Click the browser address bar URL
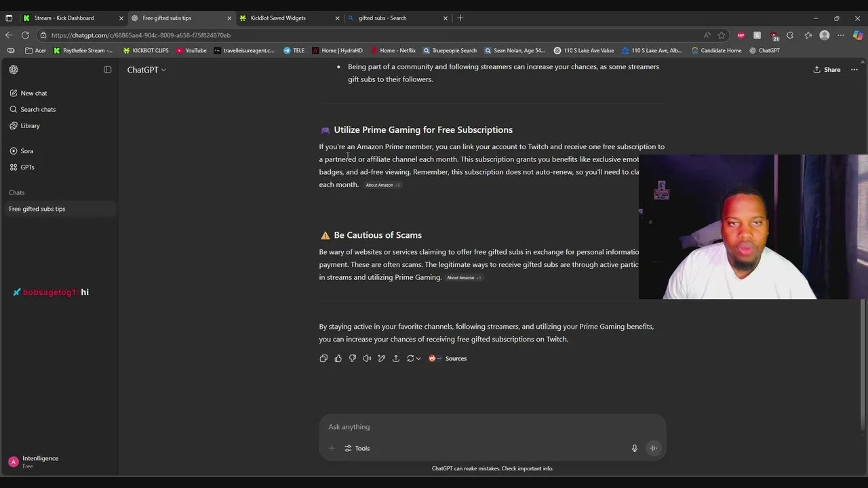Viewport: 868px width, 488px height. (x=140, y=35)
